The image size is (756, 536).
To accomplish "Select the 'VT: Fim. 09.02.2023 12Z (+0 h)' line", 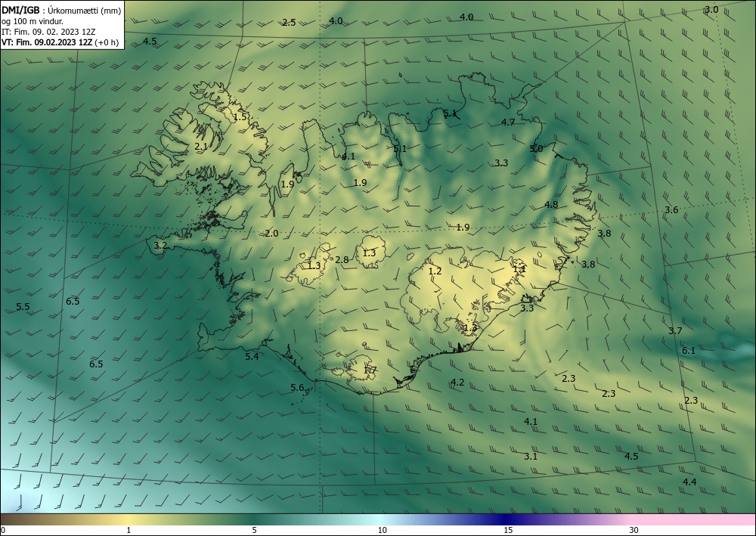I will [60, 42].
